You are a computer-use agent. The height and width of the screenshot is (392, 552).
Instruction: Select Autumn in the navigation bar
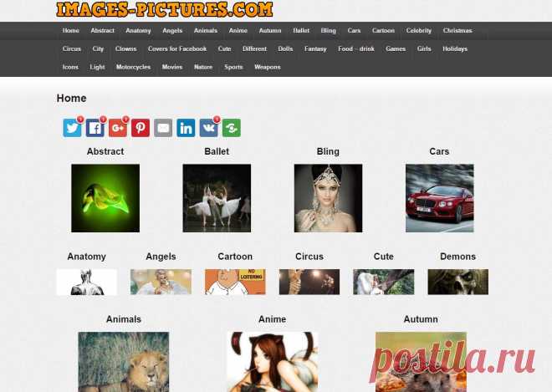coord(270,31)
